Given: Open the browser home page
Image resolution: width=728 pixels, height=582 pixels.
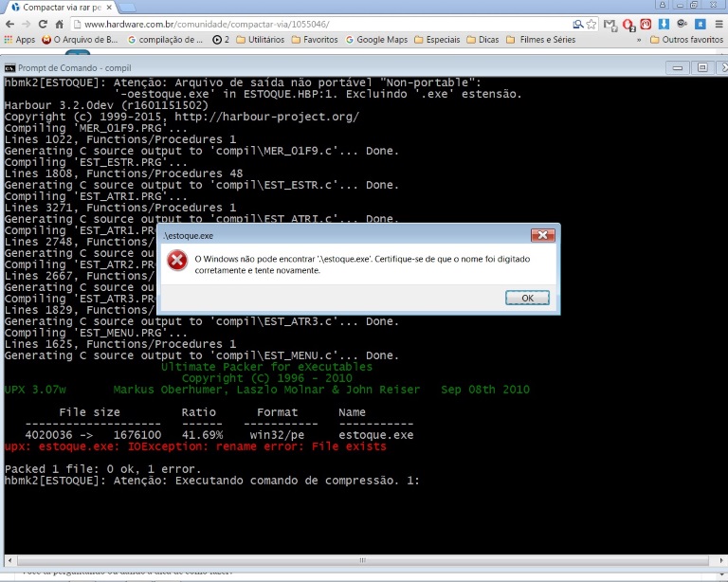Looking at the screenshot, I should tap(60, 24).
